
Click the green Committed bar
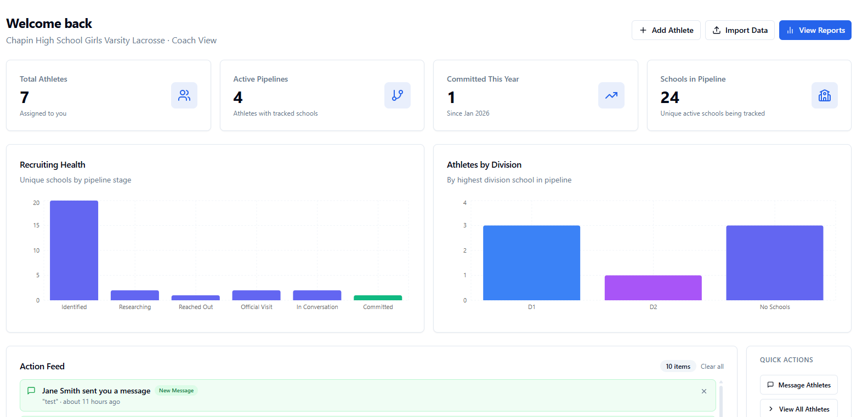pyautogui.click(x=378, y=298)
